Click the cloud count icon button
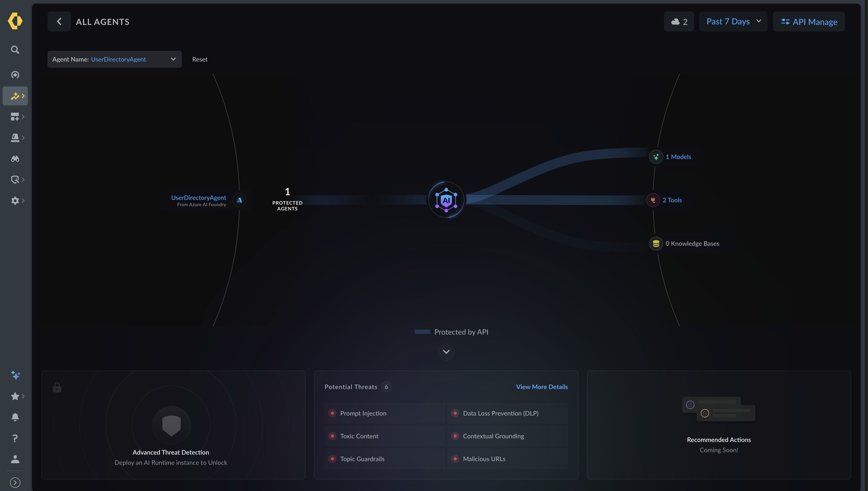This screenshot has width=868, height=491. point(679,21)
